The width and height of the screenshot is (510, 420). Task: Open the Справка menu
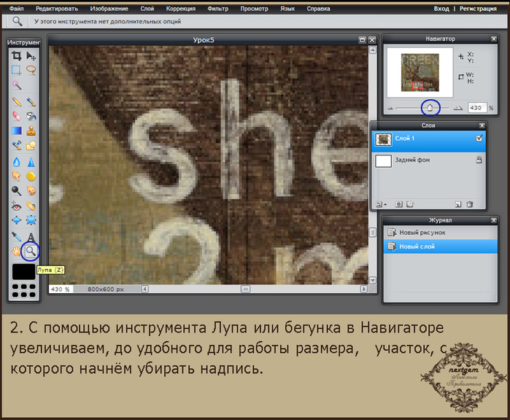[x=318, y=9]
